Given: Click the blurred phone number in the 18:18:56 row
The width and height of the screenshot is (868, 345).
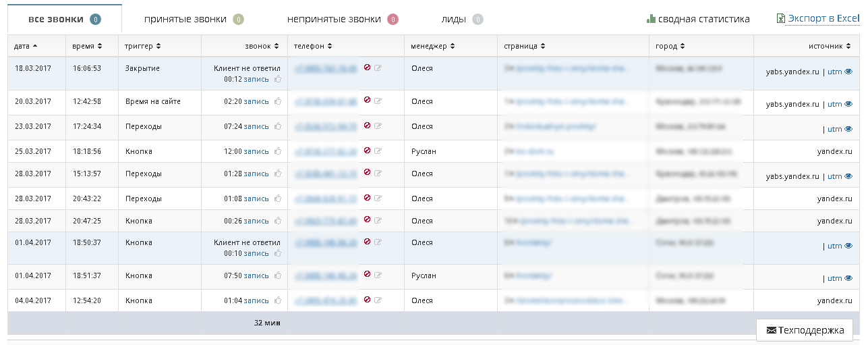Looking at the screenshot, I should tap(325, 151).
